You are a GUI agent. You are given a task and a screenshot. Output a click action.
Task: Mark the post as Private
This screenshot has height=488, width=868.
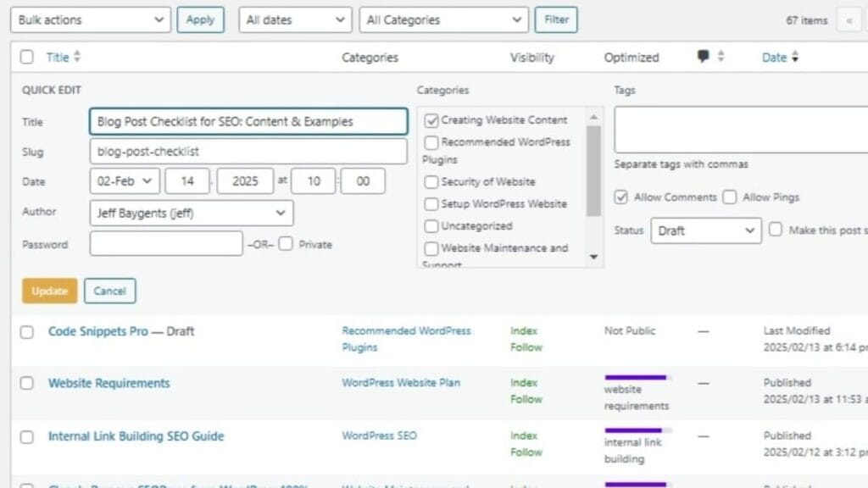[286, 244]
